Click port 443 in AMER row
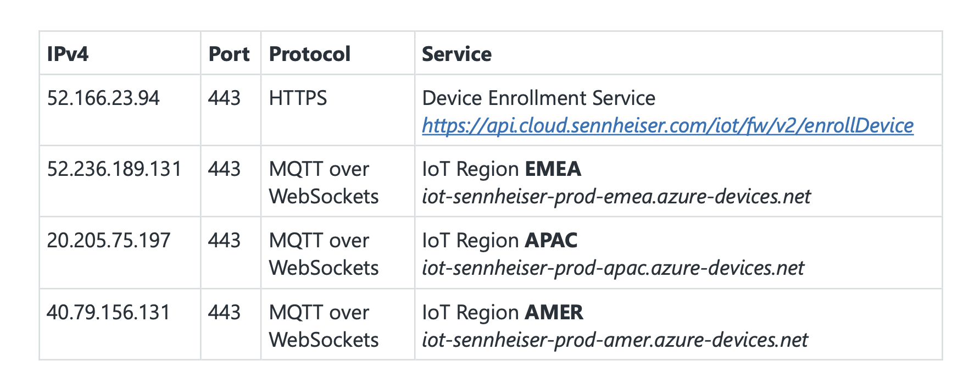980x388 pixels. click(x=224, y=312)
